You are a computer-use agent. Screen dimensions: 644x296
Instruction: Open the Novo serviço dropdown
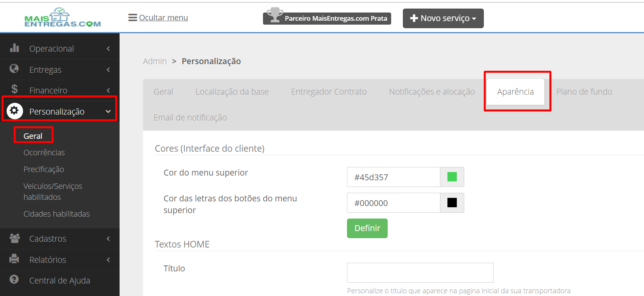(x=443, y=18)
